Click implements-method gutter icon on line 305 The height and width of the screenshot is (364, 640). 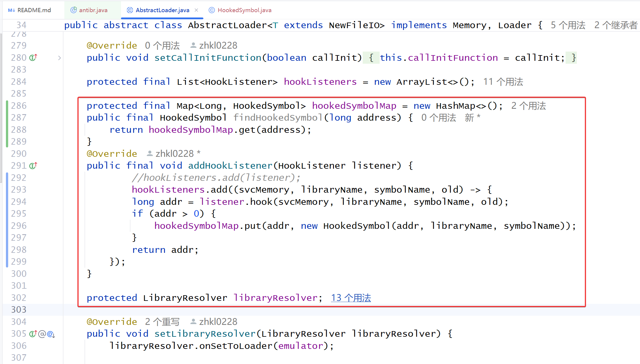click(33, 334)
